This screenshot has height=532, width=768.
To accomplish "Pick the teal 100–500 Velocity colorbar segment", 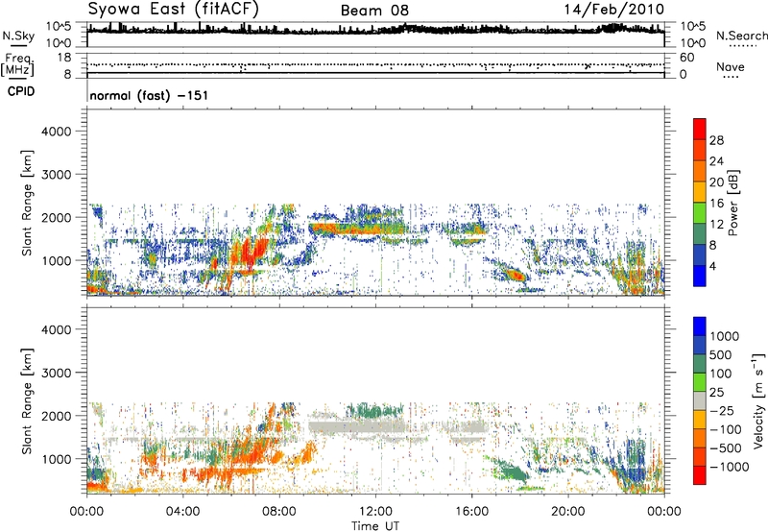I will pyautogui.click(x=700, y=364).
